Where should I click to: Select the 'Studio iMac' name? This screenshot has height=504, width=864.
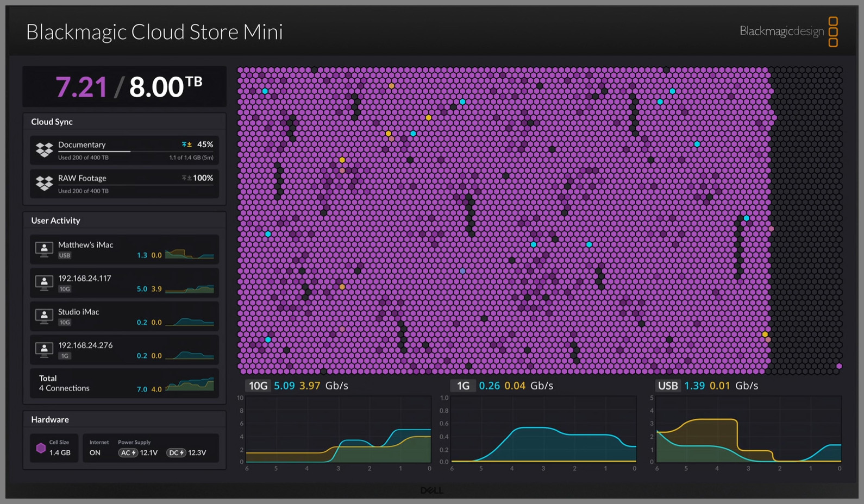(79, 312)
